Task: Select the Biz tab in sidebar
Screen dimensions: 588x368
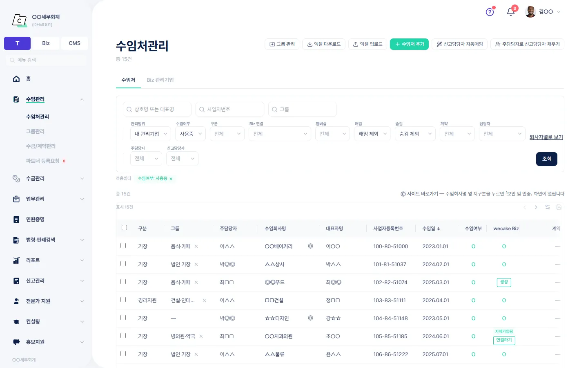Action: (46, 43)
